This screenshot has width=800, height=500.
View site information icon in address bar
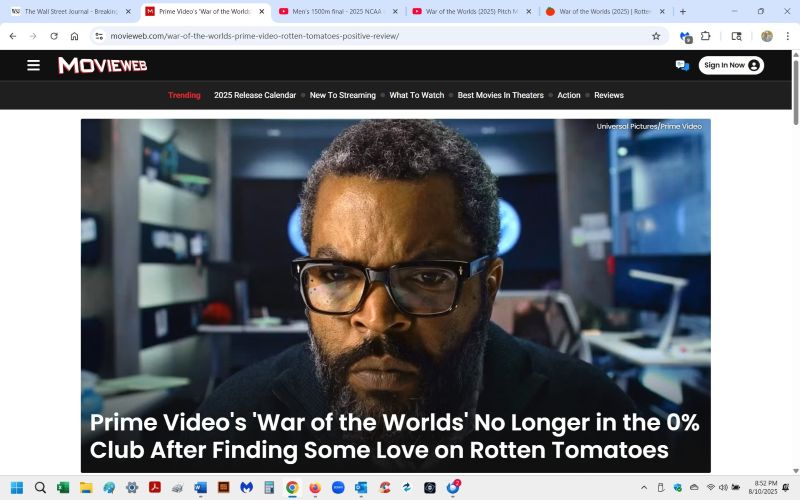[x=99, y=36]
